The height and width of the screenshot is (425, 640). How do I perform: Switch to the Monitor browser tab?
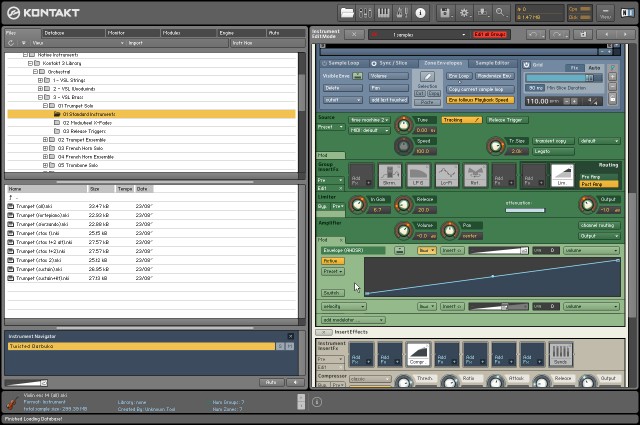coord(133,33)
